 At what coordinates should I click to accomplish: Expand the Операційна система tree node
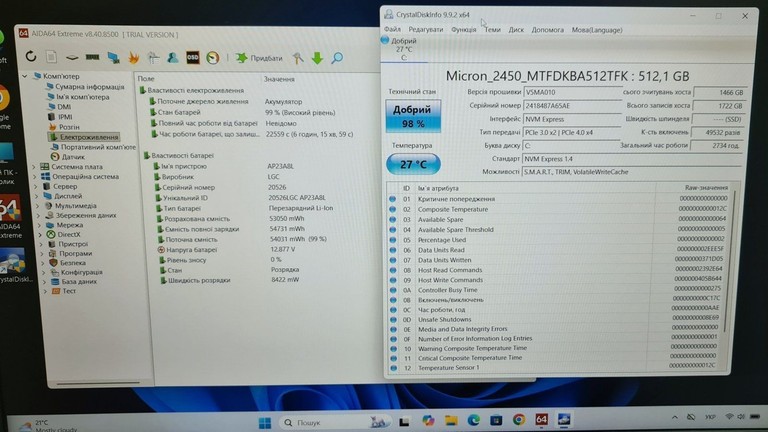point(35,176)
